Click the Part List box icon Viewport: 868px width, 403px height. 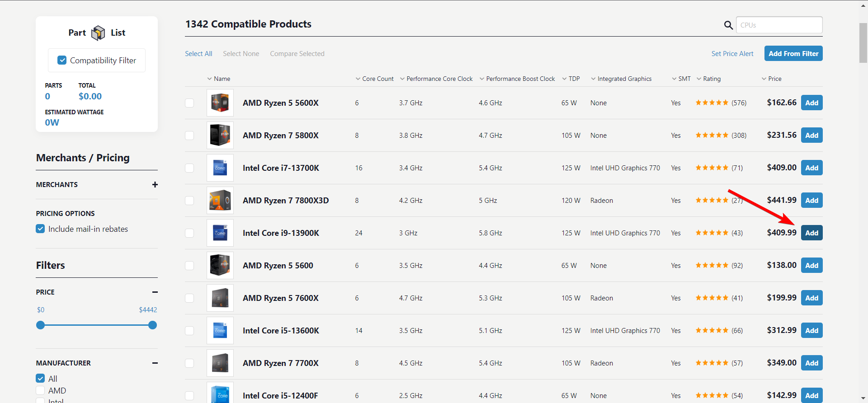click(x=98, y=33)
